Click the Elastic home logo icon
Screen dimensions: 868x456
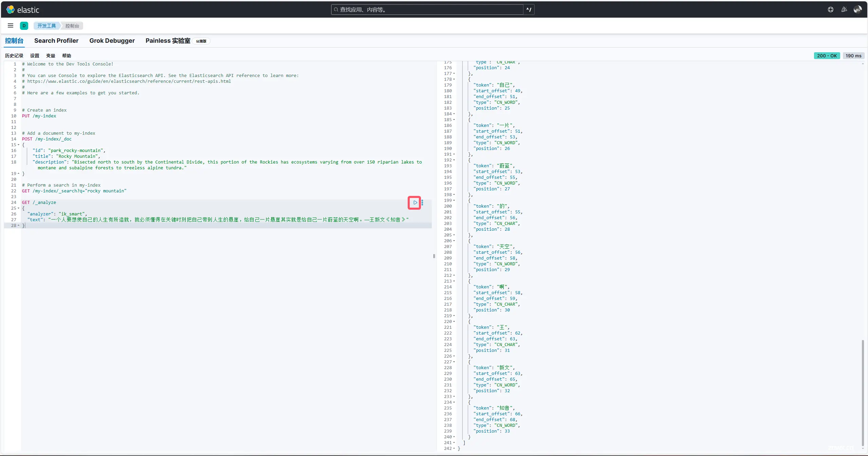pos(10,10)
